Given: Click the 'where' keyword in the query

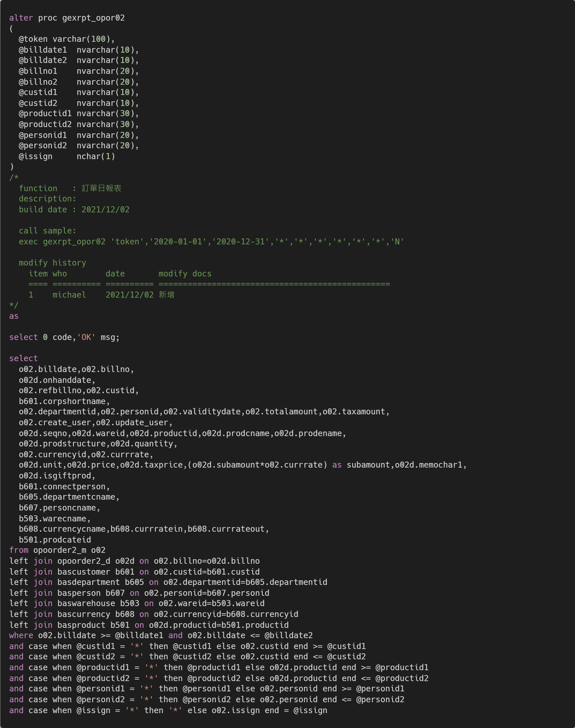Looking at the screenshot, I should coord(21,635).
